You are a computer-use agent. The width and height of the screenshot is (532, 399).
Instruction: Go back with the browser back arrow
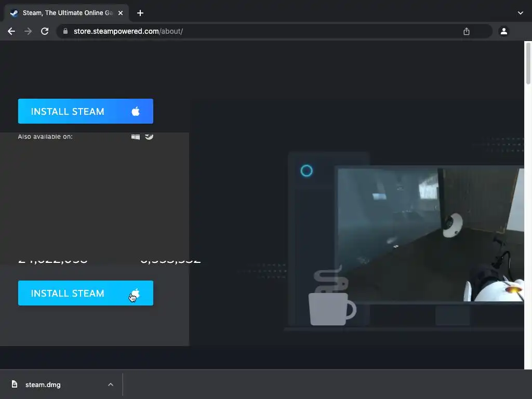(11, 31)
